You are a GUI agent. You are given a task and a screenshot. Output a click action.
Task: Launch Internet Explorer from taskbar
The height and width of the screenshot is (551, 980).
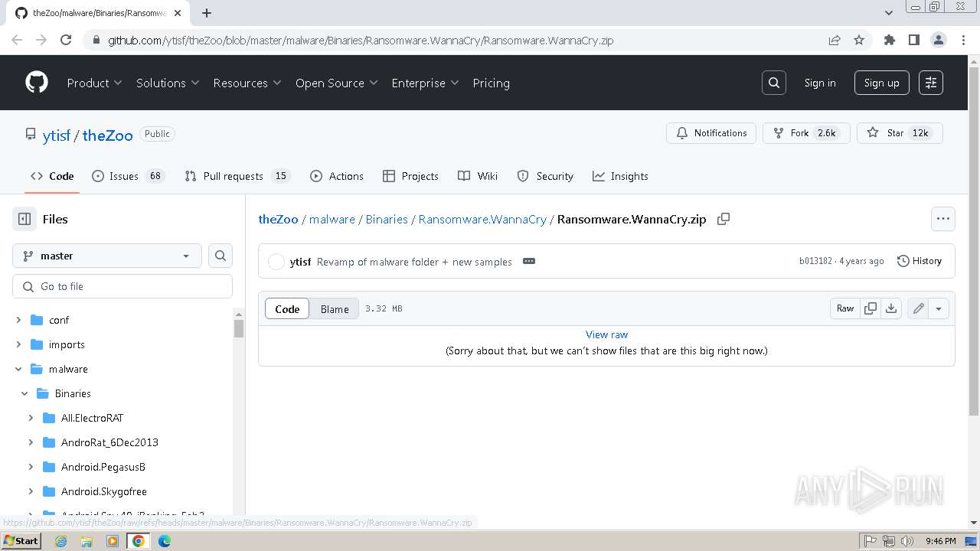click(x=60, y=541)
